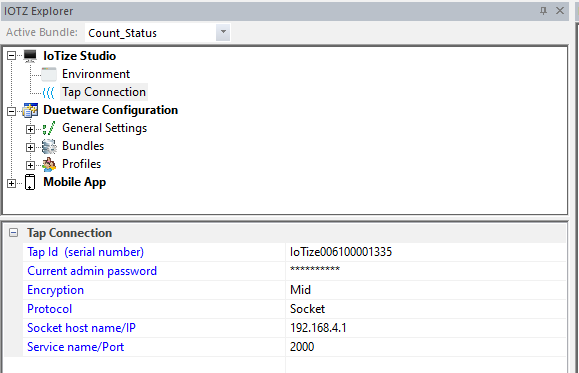This screenshot has height=373, width=579.
Task: Select the Environment tree item
Action: pyautogui.click(x=96, y=74)
